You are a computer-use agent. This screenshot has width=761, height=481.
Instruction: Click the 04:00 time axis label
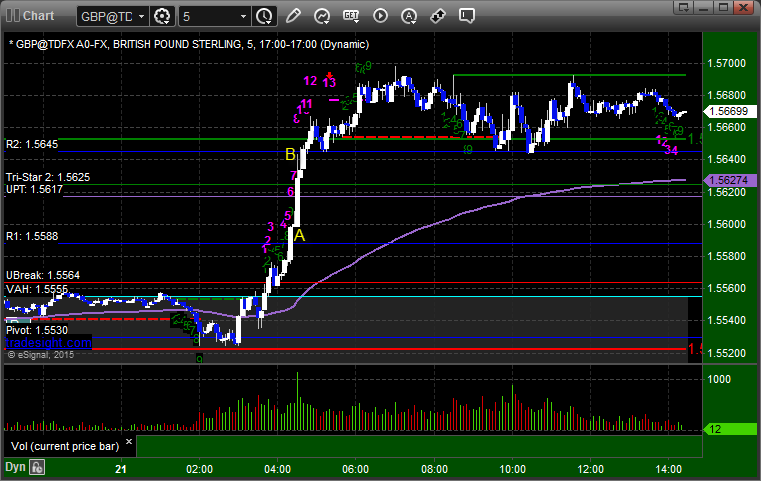tap(278, 469)
